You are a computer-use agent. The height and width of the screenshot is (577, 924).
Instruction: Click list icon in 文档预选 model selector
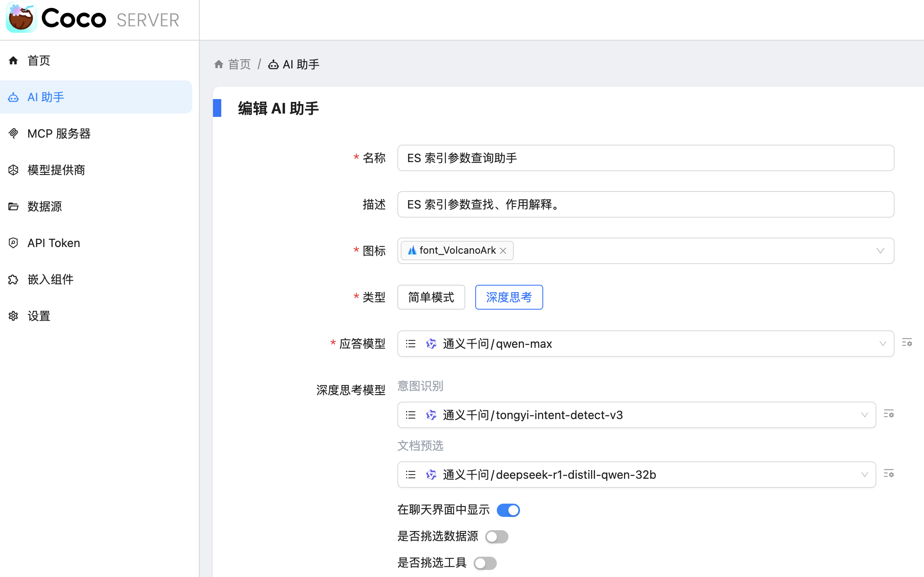coord(411,475)
